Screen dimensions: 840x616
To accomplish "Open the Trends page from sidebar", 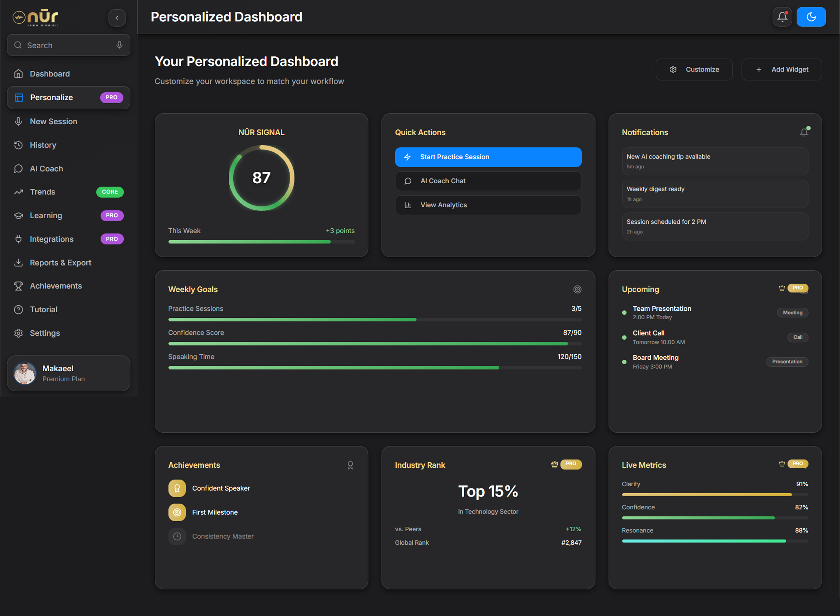I will (x=42, y=192).
